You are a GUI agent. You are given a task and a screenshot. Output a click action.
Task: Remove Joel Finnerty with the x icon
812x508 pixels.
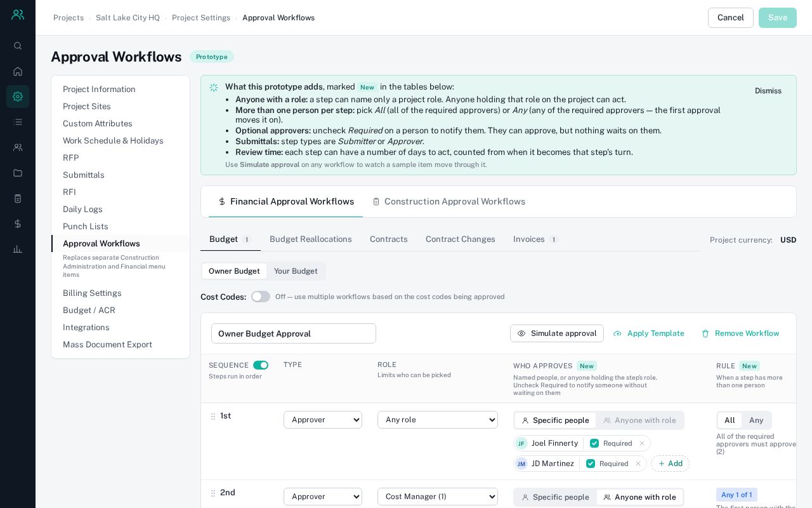[x=642, y=443]
